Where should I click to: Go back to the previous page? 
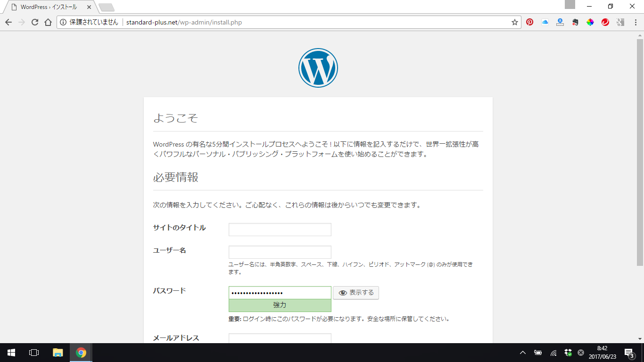pos(8,22)
